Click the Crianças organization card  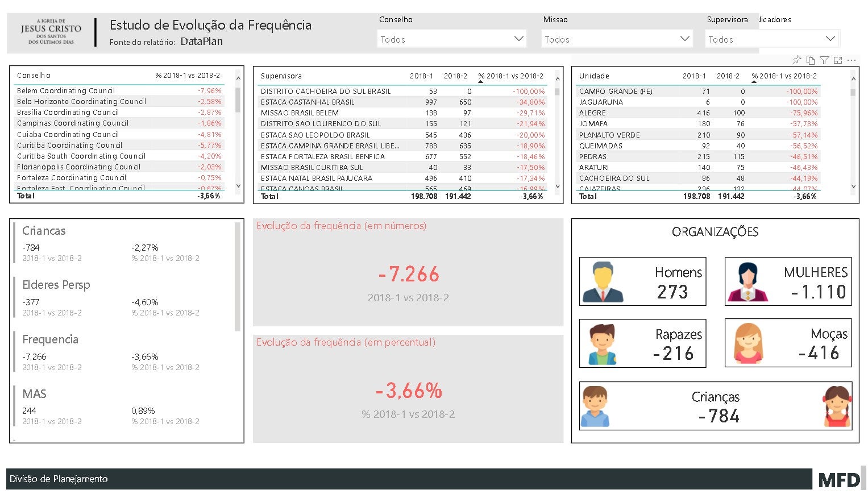pos(715,406)
